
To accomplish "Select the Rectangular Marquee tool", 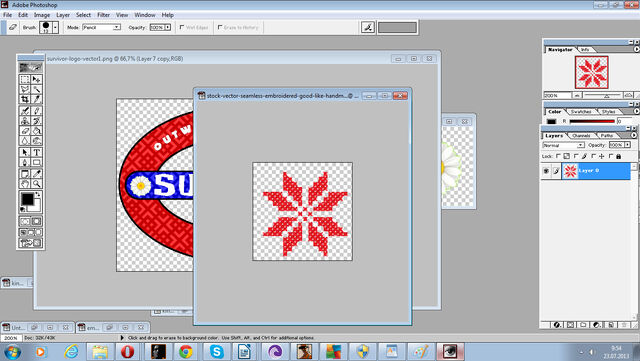I will (25, 79).
